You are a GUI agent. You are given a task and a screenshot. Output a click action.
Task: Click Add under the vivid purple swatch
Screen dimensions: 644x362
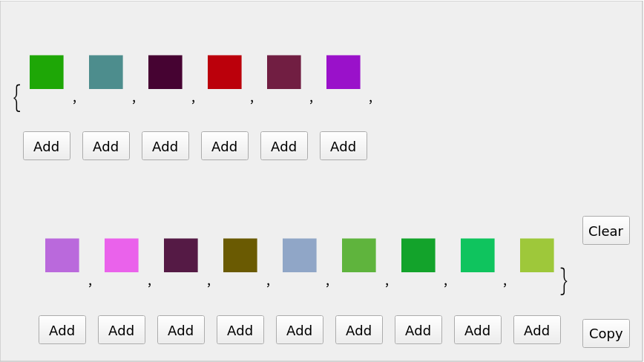(343, 146)
